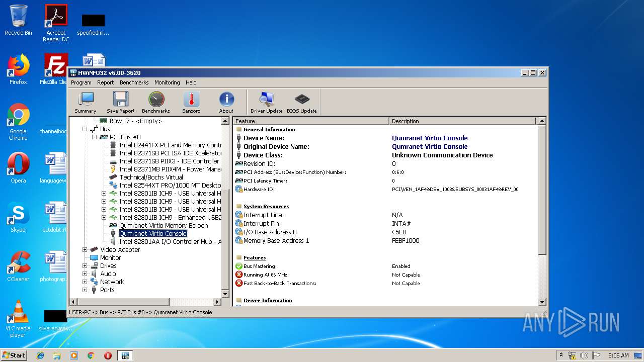Open Skype desktop icon
This screenshot has width=644, height=362.
pyautogui.click(x=18, y=217)
